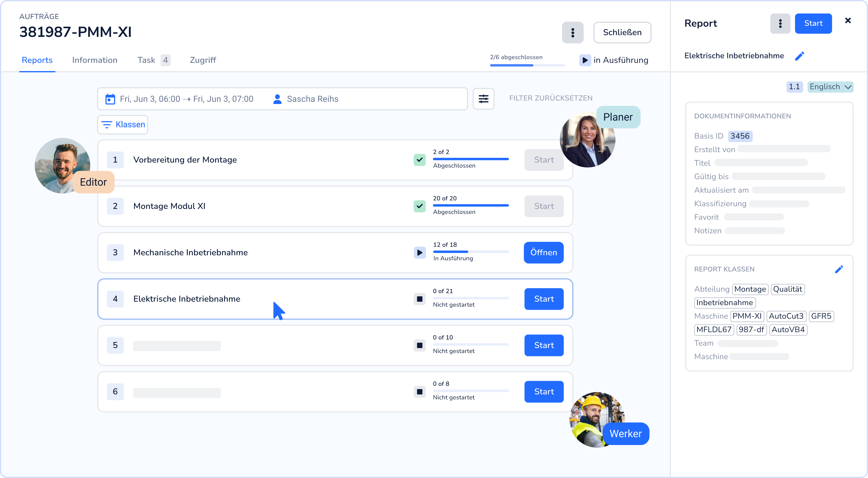Click the stop status square on Elektrische Inbetriebnahme
Viewport: 868px width, 478px height.
(419, 299)
